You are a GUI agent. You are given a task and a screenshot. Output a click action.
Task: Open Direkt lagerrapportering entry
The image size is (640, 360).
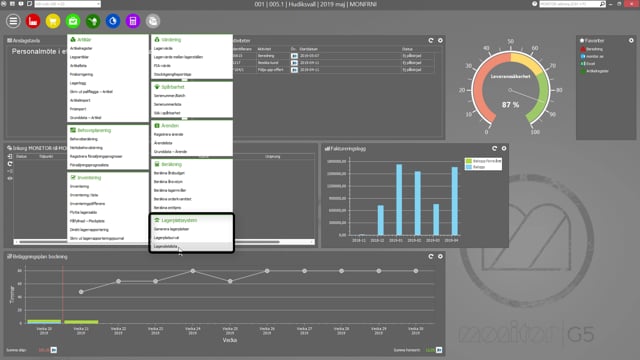click(x=89, y=230)
